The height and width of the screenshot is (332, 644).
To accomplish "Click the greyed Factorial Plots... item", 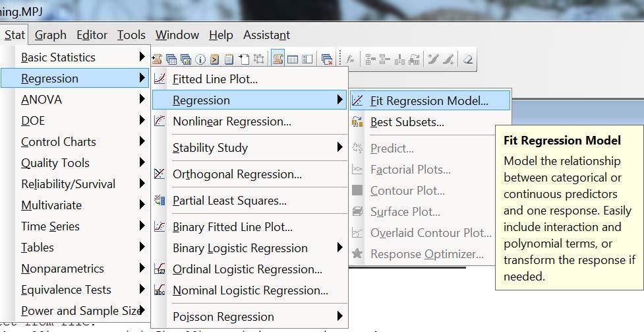I will pyautogui.click(x=423, y=170).
